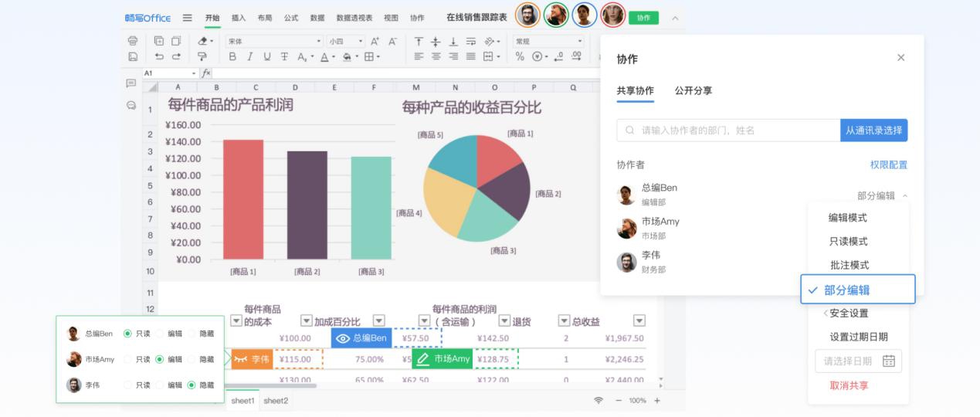
Task: Click the percent style icon
Action: pos(520,56)
